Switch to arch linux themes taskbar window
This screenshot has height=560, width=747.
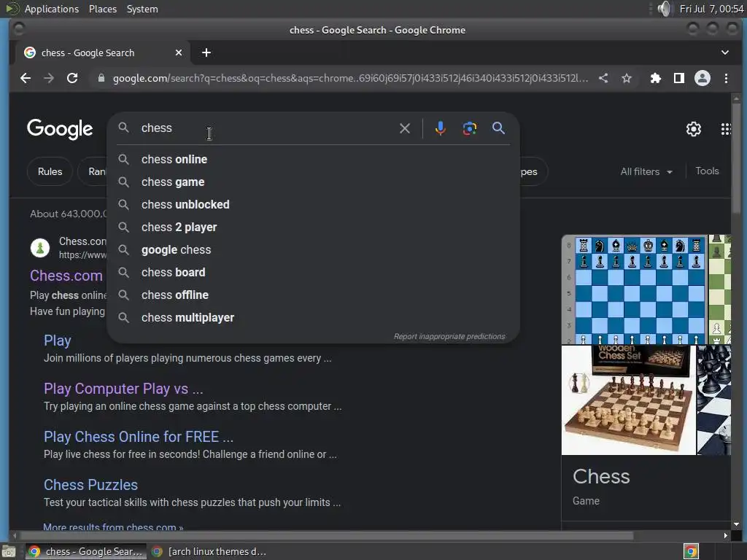[209, 551]
